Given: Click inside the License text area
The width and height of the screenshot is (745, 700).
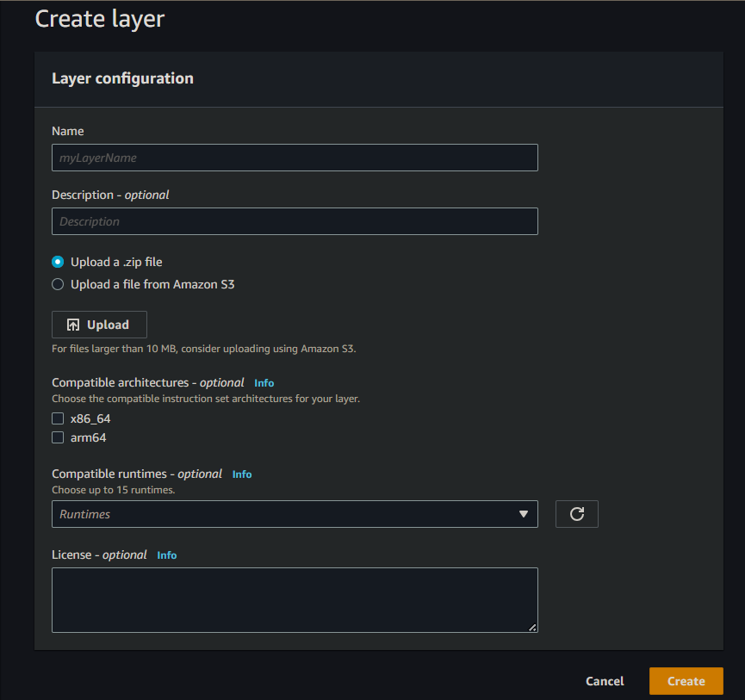Looking at the screenshot, I should tap(295, 598).
